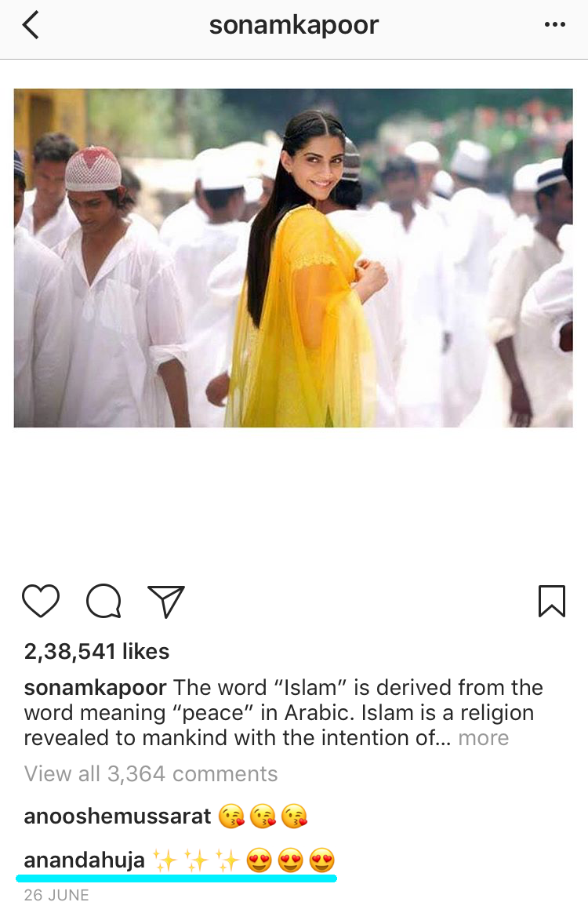
Task: Tap the caption text about the word Islam
Action: [284, 713]
